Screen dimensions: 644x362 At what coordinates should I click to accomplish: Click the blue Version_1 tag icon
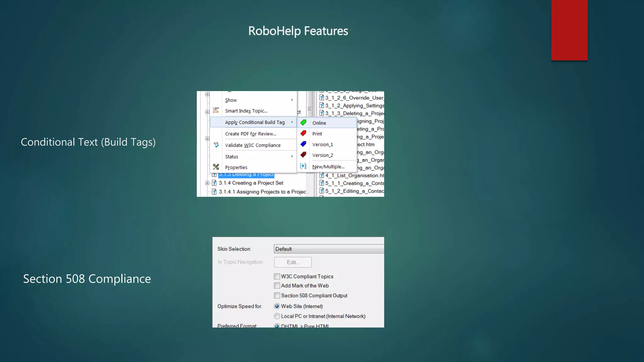303,144
